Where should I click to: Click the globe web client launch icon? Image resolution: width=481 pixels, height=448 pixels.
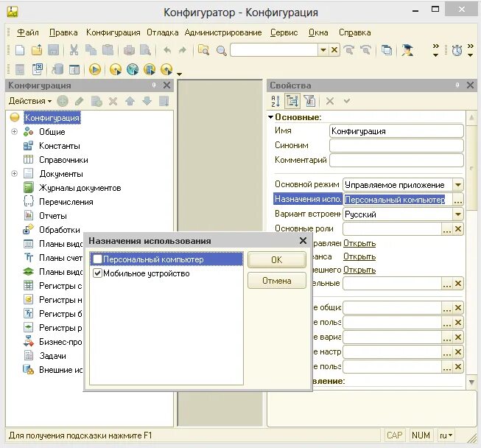(133, 70)
